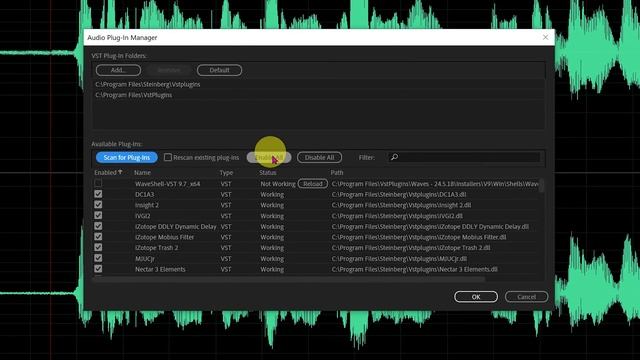Uncheck the Insight 2 plug-in checkbox
The height and width of the screenshot is (360, 640).
(x=98, y=205)
